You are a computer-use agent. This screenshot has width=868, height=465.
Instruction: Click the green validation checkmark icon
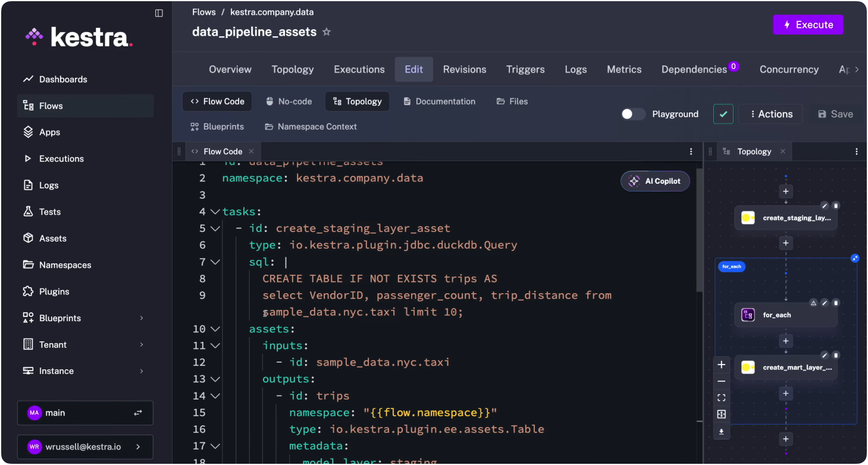pos(723,114)
